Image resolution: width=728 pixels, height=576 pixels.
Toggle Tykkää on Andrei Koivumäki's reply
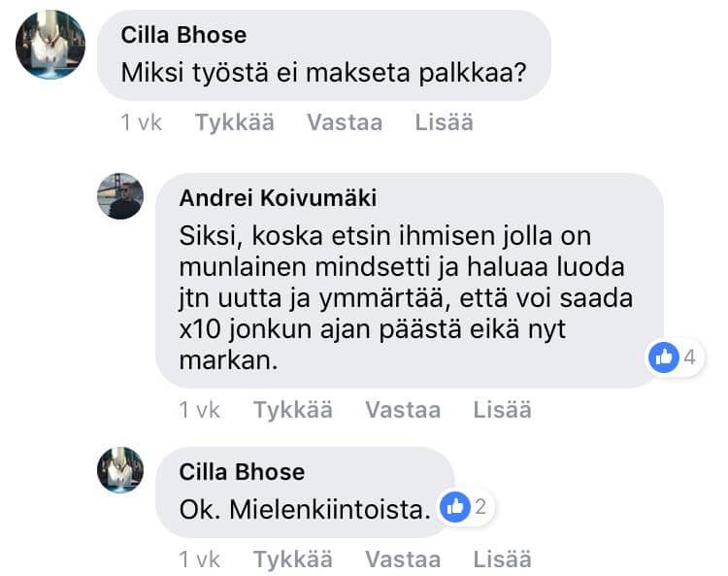coord(293,409)
